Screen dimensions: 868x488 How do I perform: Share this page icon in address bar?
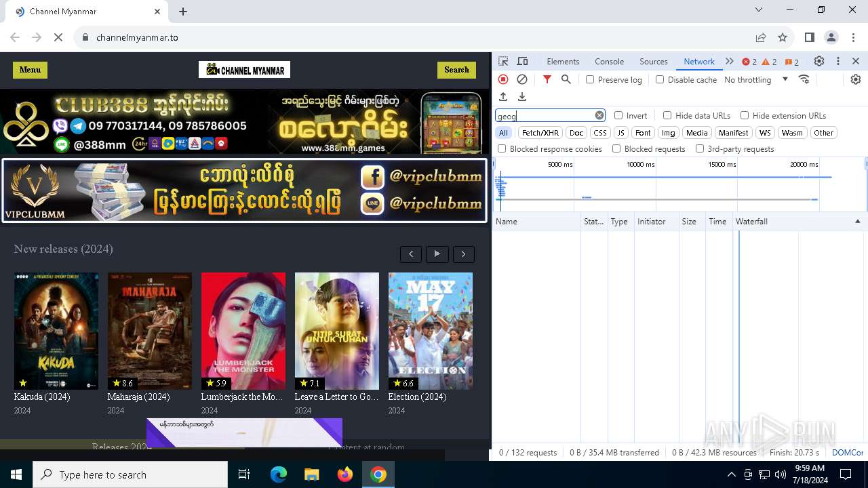coord(761,37)
